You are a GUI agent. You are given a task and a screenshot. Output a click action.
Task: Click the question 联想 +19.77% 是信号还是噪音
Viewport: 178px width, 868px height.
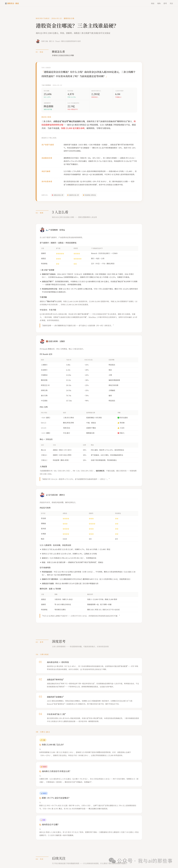click(54, 798)
